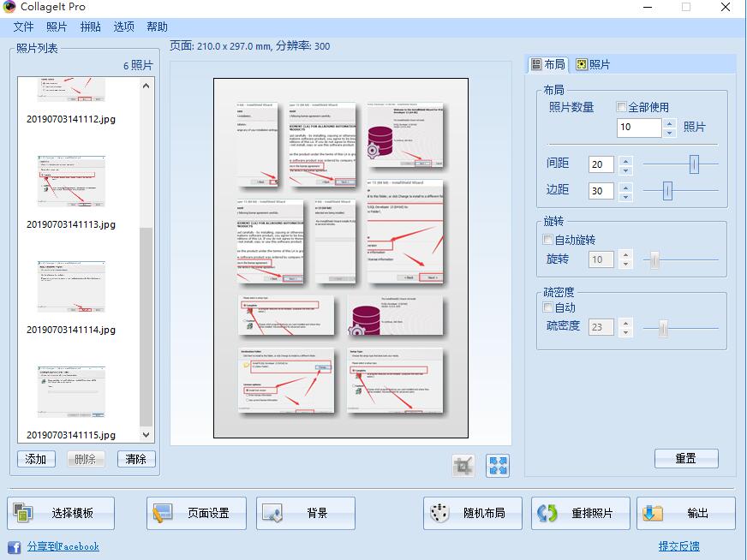Click the crop photo icon beside the fullscreen icon

(463, 465)
